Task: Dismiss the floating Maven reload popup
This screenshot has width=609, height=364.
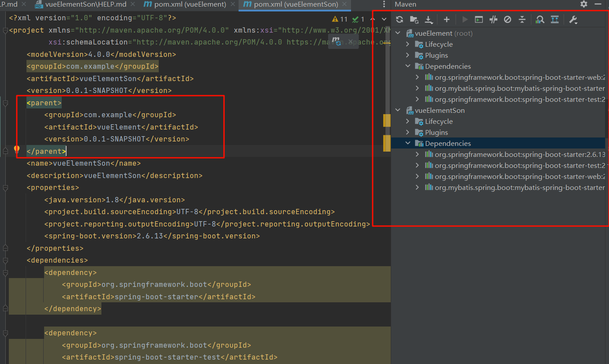Action: [351, 41]
